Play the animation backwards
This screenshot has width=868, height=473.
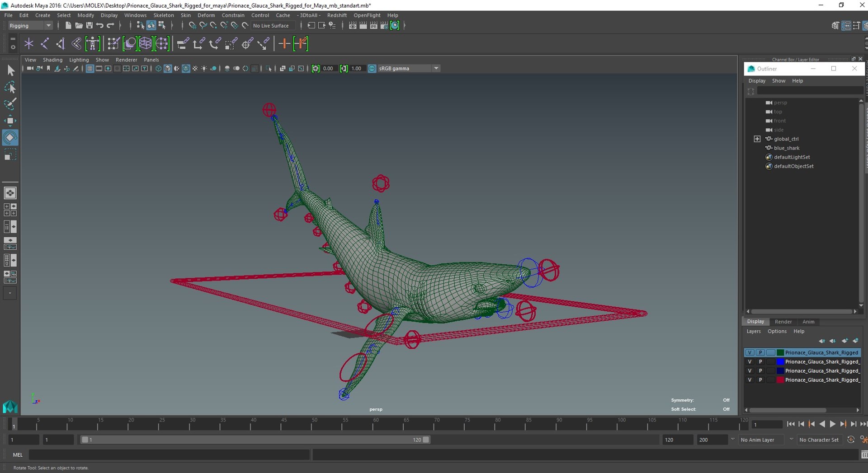[x=822, y=424]
